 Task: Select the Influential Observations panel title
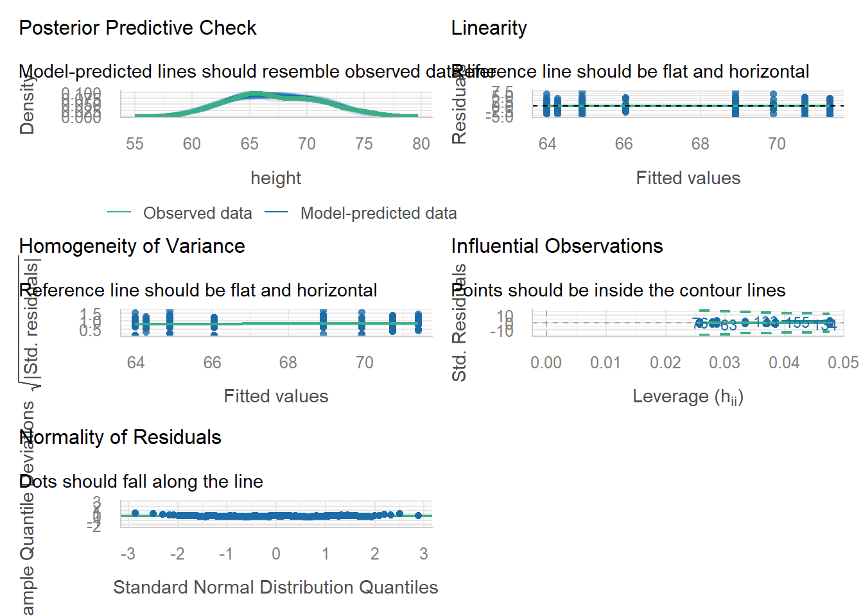(557, 246)
